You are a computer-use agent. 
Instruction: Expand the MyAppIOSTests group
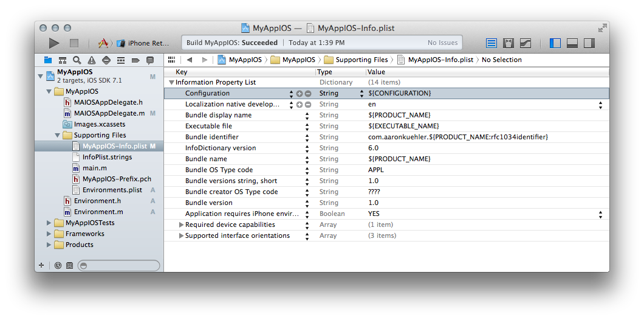click(x=49, y=223)
